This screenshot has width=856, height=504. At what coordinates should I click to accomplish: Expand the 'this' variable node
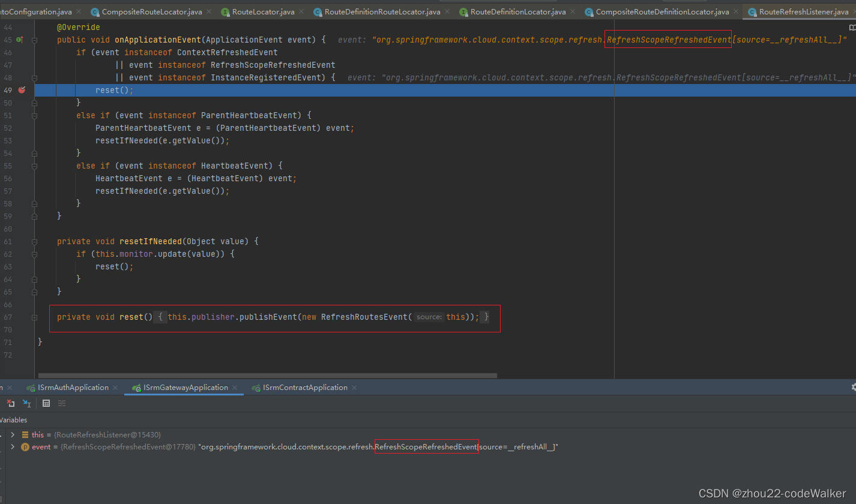click(x=13, y=434)
